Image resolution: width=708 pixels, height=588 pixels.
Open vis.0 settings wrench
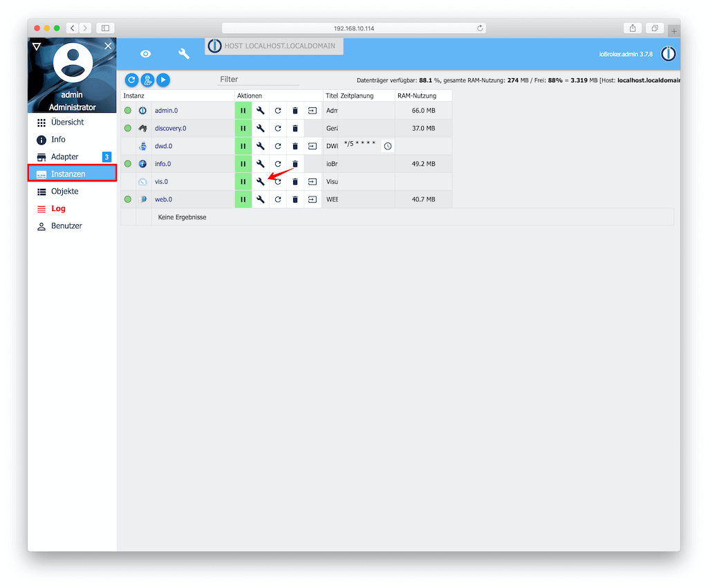tap(261, 181)
